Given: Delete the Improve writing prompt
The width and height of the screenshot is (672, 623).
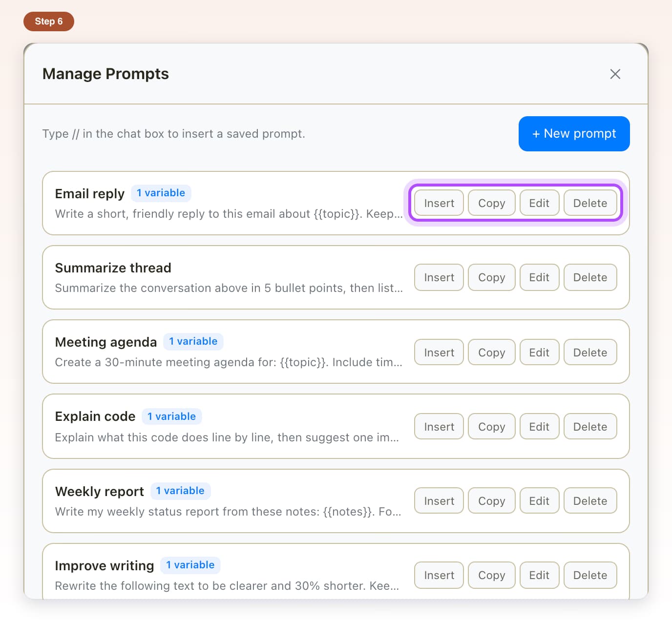Looking at the screenshot, I should tap(590, 575).
